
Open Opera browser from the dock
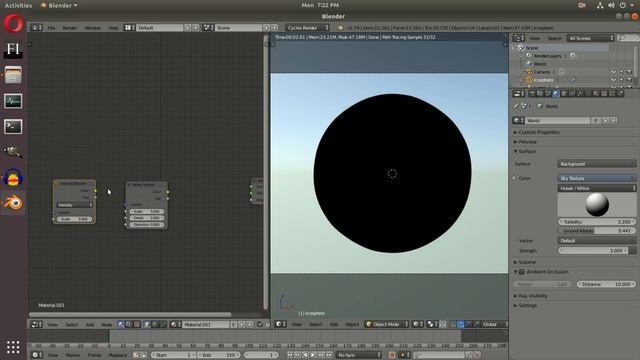[x=13, y=23]
